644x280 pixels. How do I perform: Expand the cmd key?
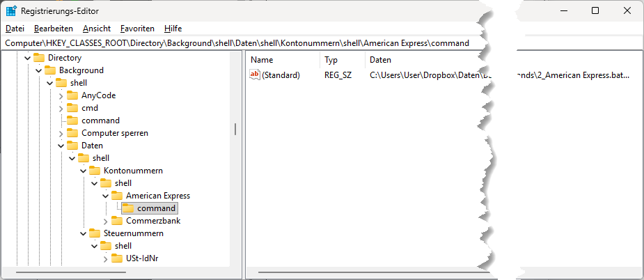tap(61, 108)
